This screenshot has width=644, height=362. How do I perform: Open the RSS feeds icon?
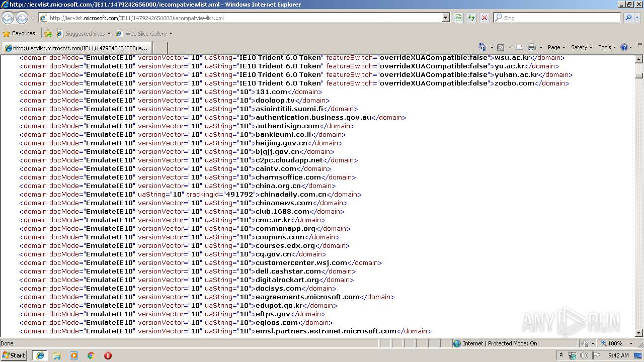[x=501, y=47]
